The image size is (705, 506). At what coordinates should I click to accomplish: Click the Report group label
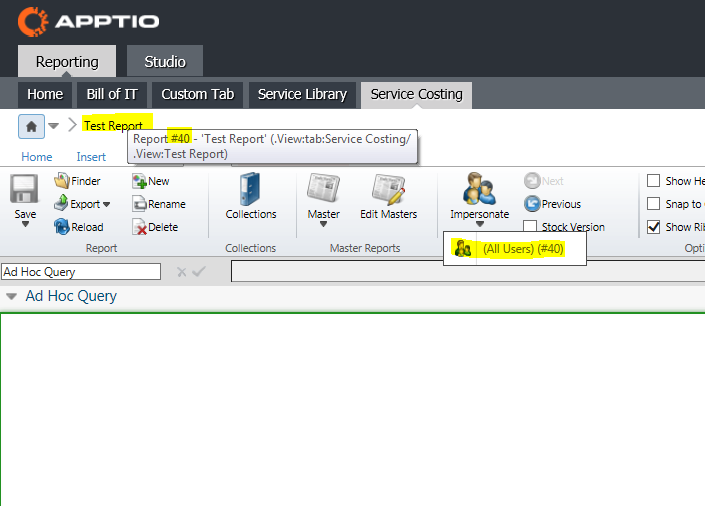tap(101, 248)
